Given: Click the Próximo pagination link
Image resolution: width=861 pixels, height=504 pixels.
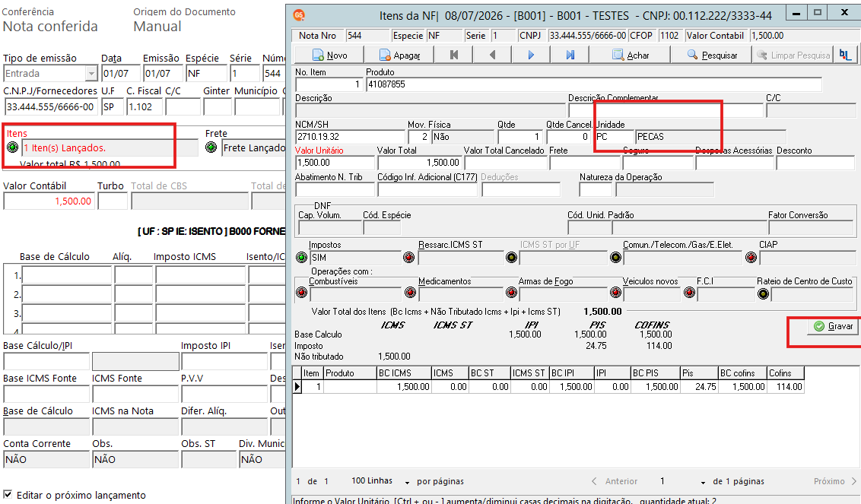Looking at the screenshot, I should [x=834, y=481].
